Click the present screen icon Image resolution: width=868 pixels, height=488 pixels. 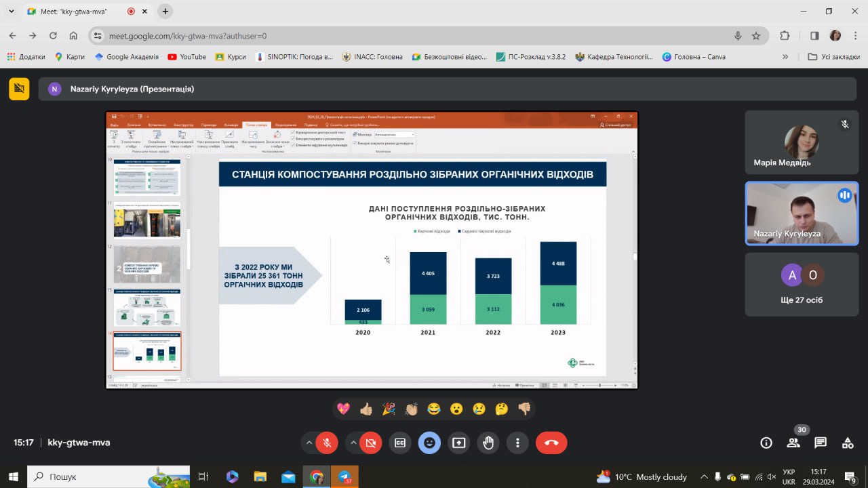[x=459, y=443]
